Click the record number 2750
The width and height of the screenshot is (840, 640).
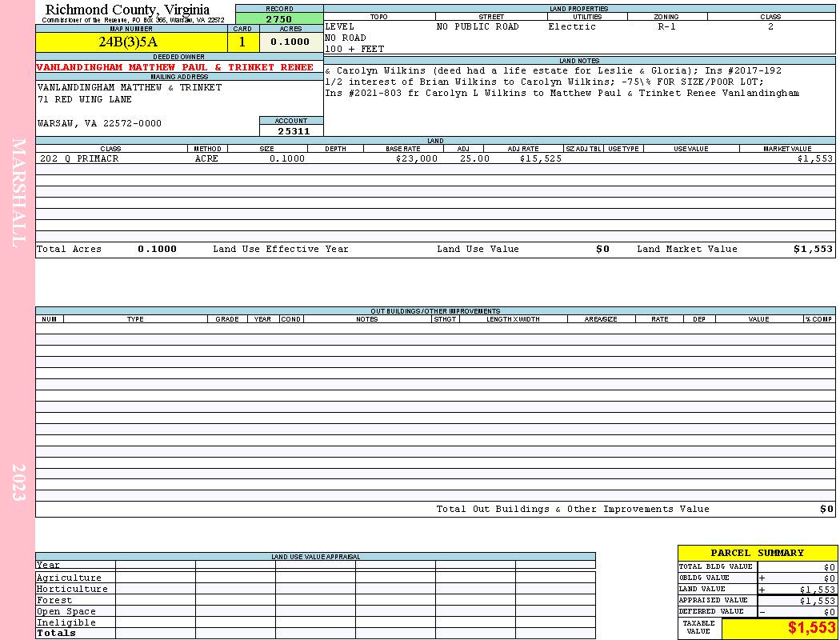click(x=279, y=18)
